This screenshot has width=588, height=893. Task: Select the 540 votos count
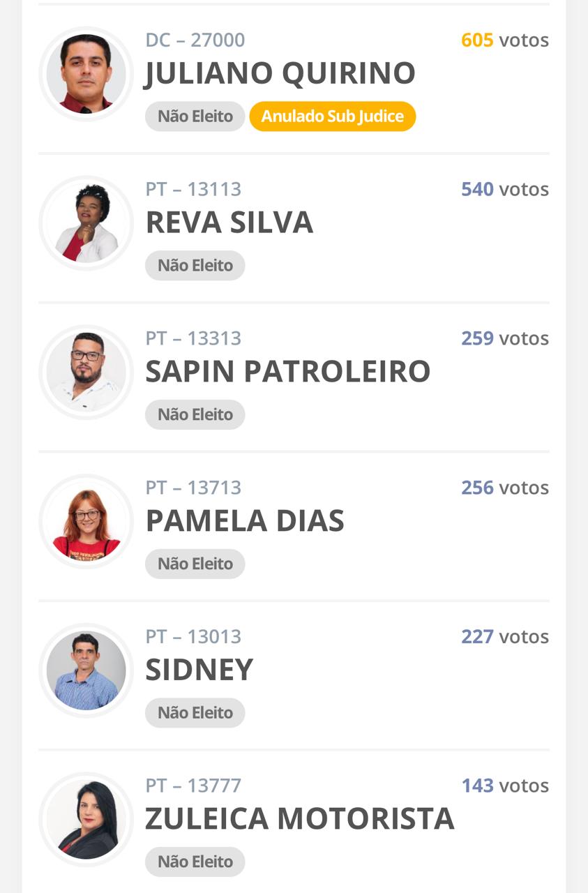click(x=505, y=189)
